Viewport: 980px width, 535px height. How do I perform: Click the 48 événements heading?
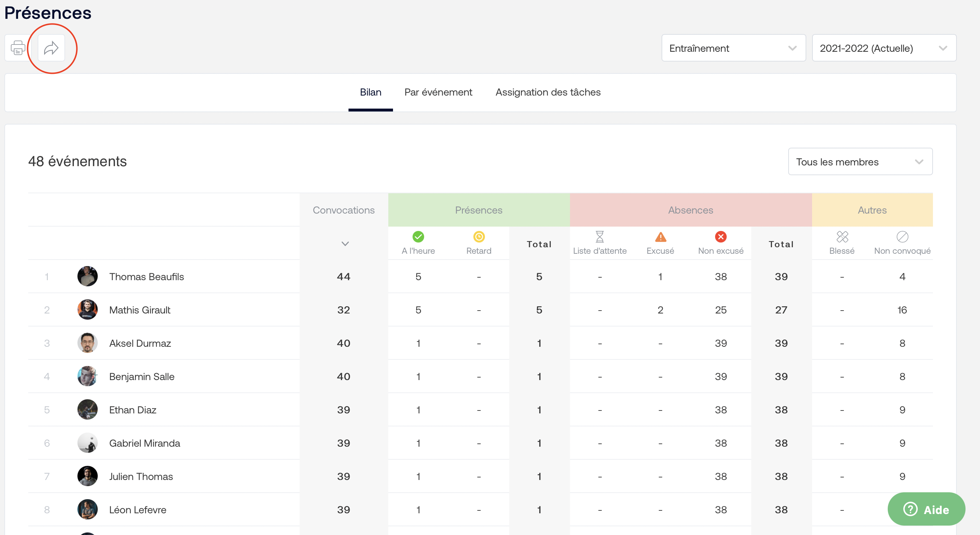(x=77, y=162)
